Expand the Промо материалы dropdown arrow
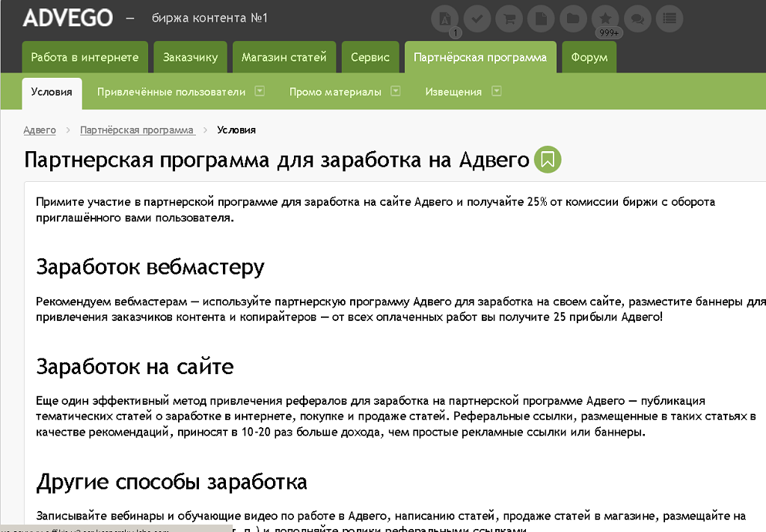This screenshot has height=532, width=766. point(396,91)
